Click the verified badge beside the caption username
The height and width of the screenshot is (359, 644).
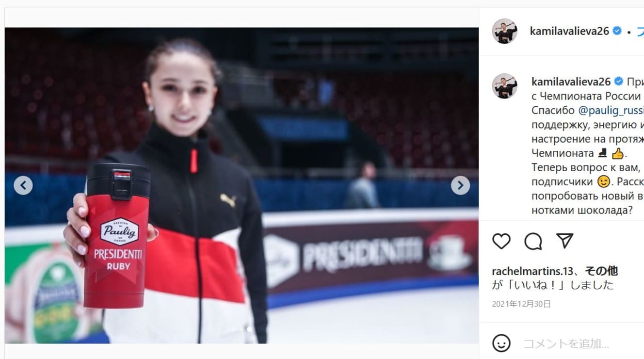tap(619, 81)
